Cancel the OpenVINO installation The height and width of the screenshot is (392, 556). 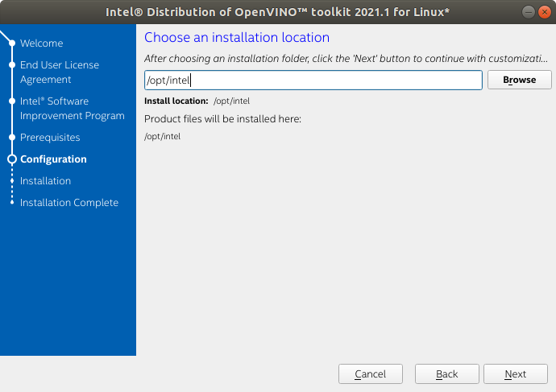[x=370, y=374]
